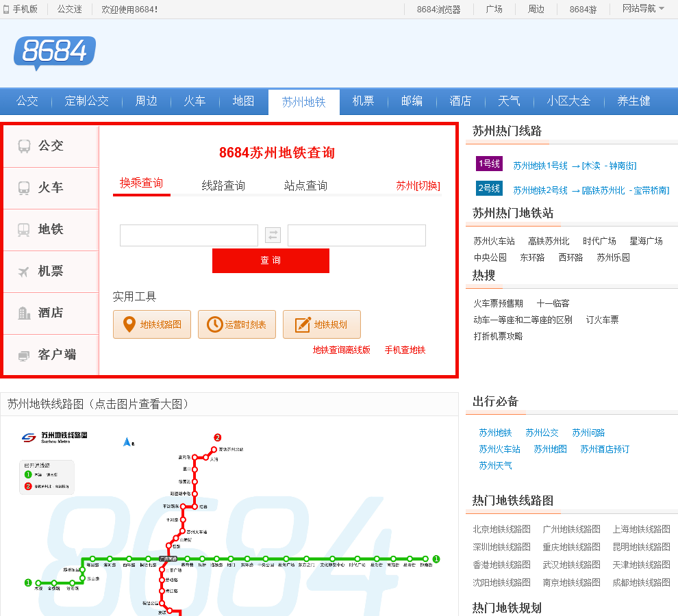This screenshot has height=616, width=678.
Task: Click the 地铁规划 tool button
Action: tap(322, 324)
